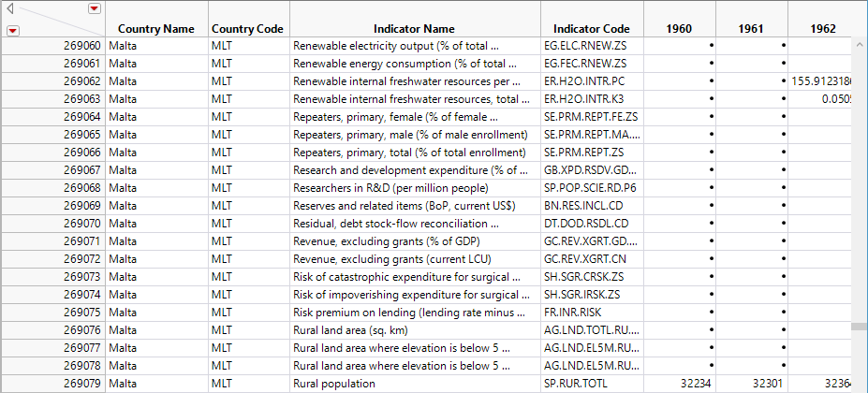Click the ER.H2O.INTR.PC indicator code
This screenshot has width=868, height=393.
click(x=592, y=81)
